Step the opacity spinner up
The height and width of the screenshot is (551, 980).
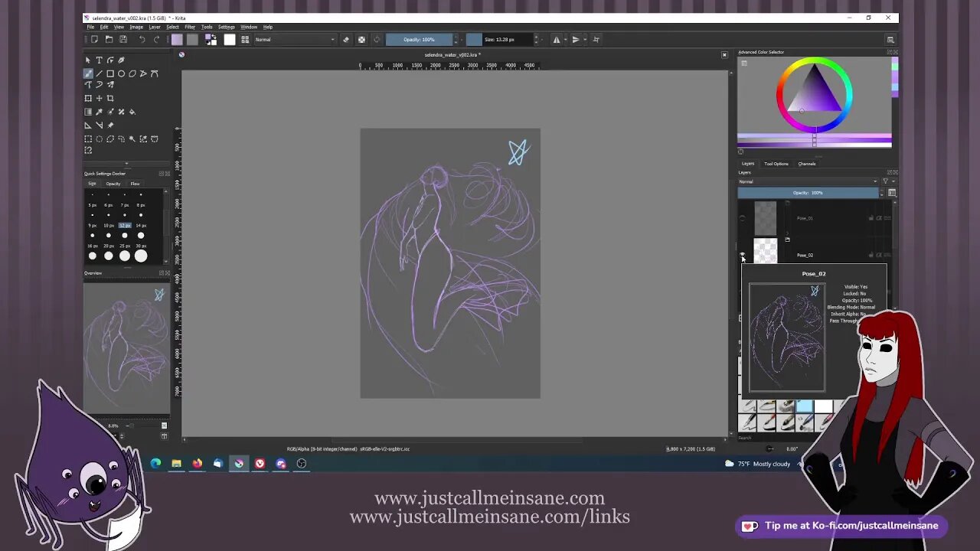tap(457, 37)
